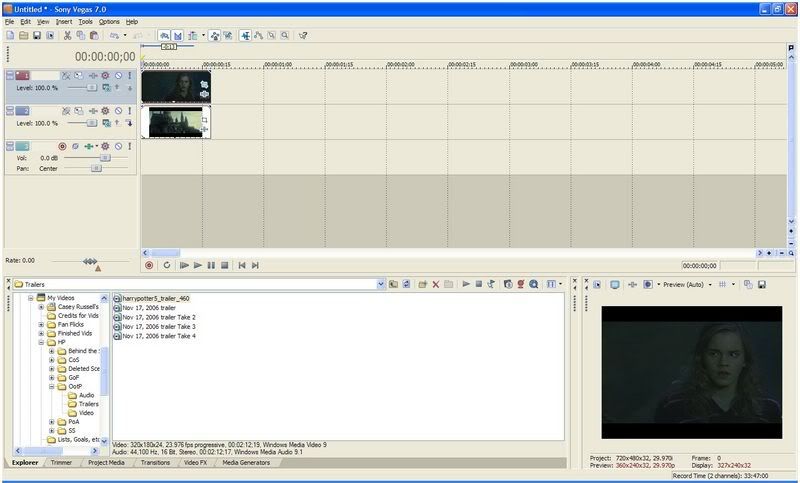Switch to the Project Media tab
Image resolution: width=800 pixels, height=483 pixels.
106,463
